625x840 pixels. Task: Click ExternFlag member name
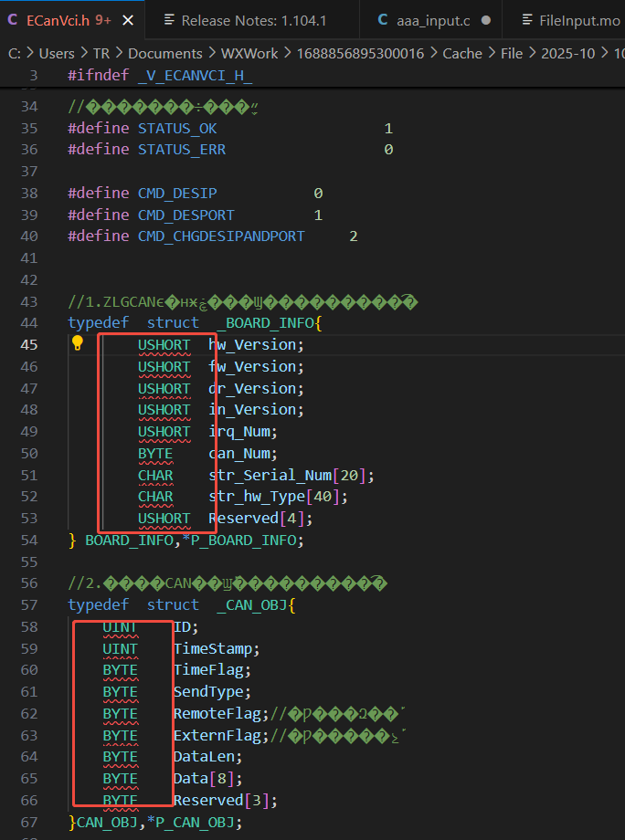[x=217, y=736]
